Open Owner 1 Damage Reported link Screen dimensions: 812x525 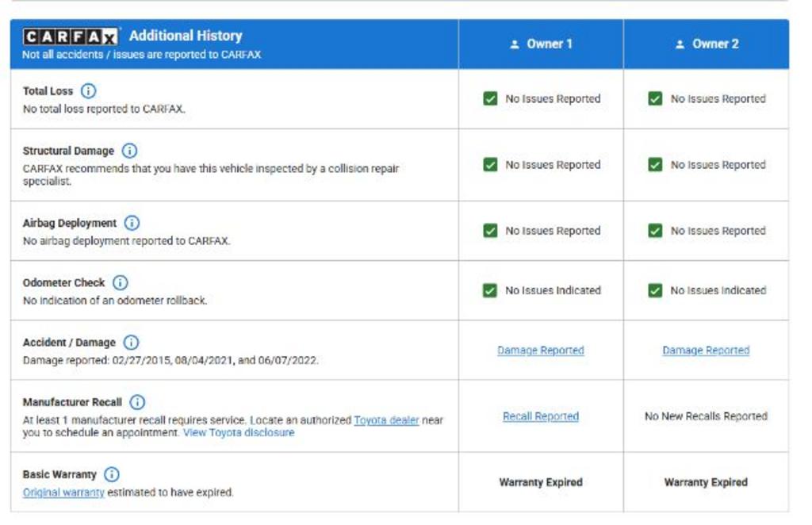coord(540,351)
